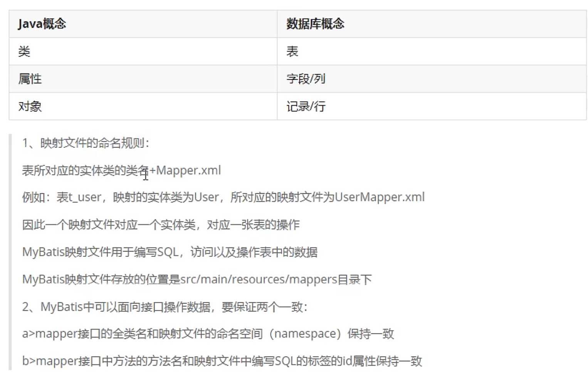Image resolution: width=588 pixels, height=372 pixels.
Task: Click the line '因此一个映射文件对应一个实体类'
Action: tap(161, 225)
